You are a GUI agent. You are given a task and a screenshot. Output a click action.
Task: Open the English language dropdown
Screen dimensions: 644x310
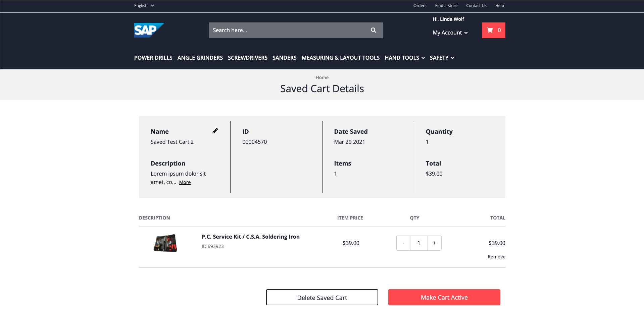click(144, 6)
